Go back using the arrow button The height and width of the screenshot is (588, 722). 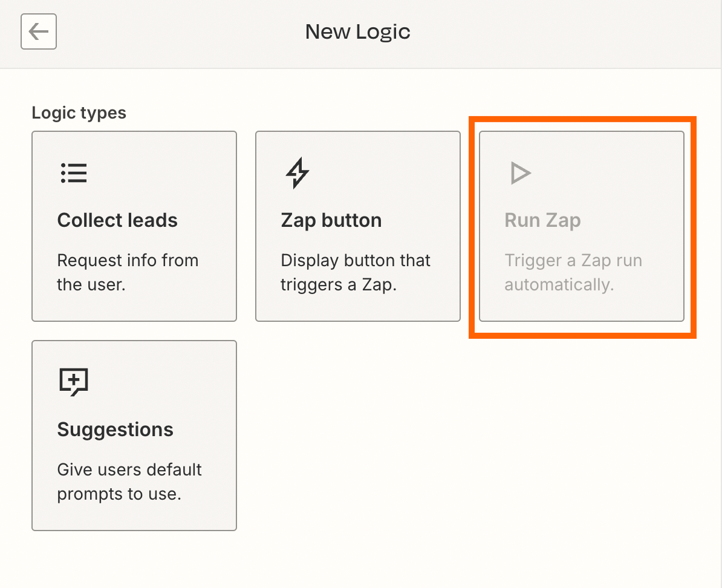click(x=39, y=31)
